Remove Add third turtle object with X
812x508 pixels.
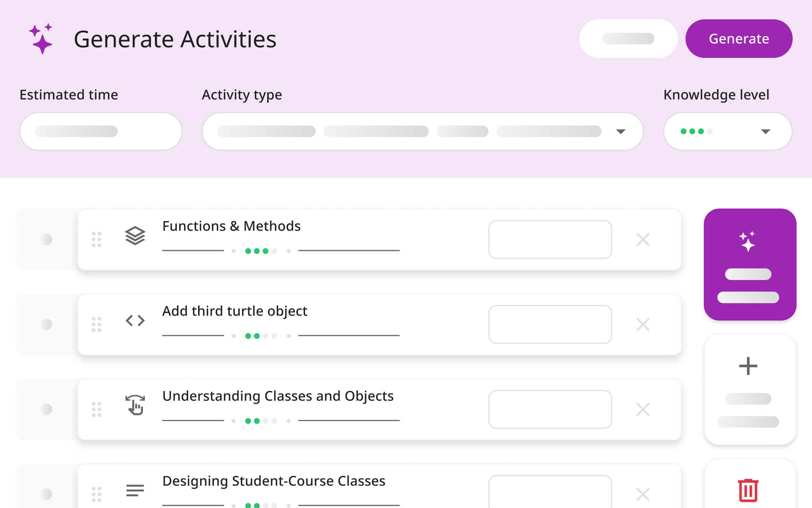click(x=643, y=324)
